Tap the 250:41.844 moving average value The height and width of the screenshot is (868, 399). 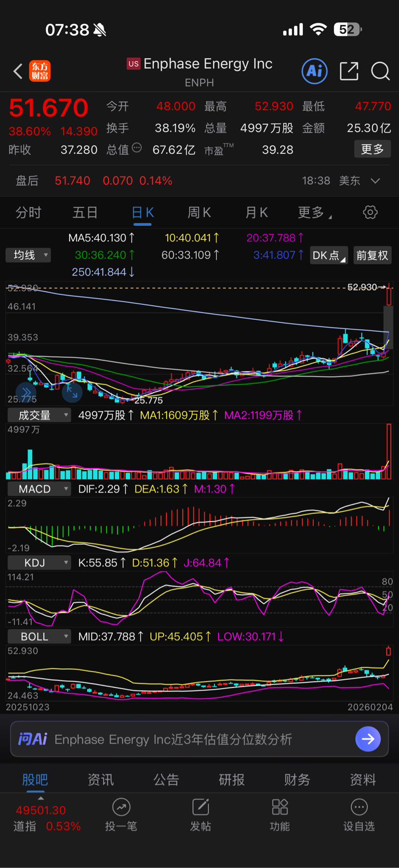tap(103, 272)
